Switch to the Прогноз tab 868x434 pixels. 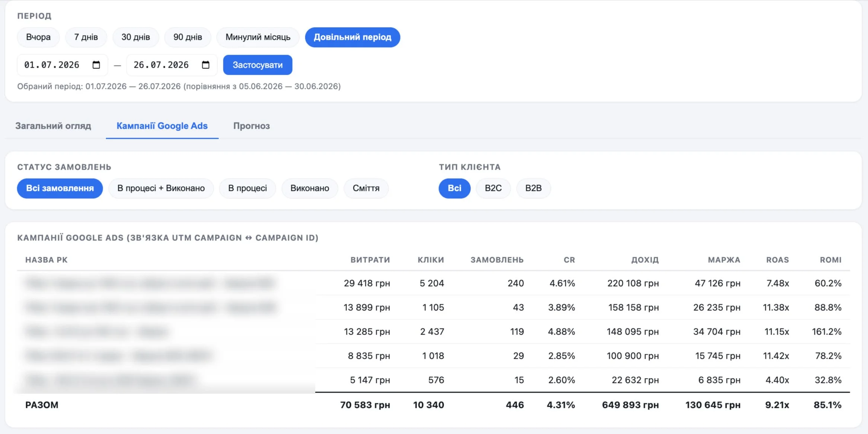click(251, 126)
